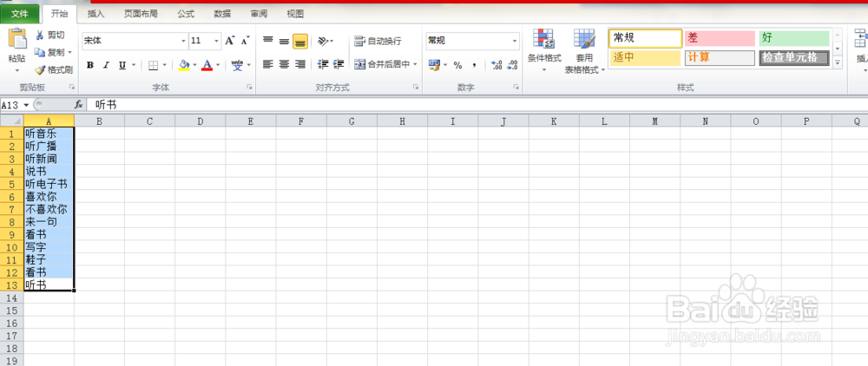Apply the 常规 cell style

646,38
